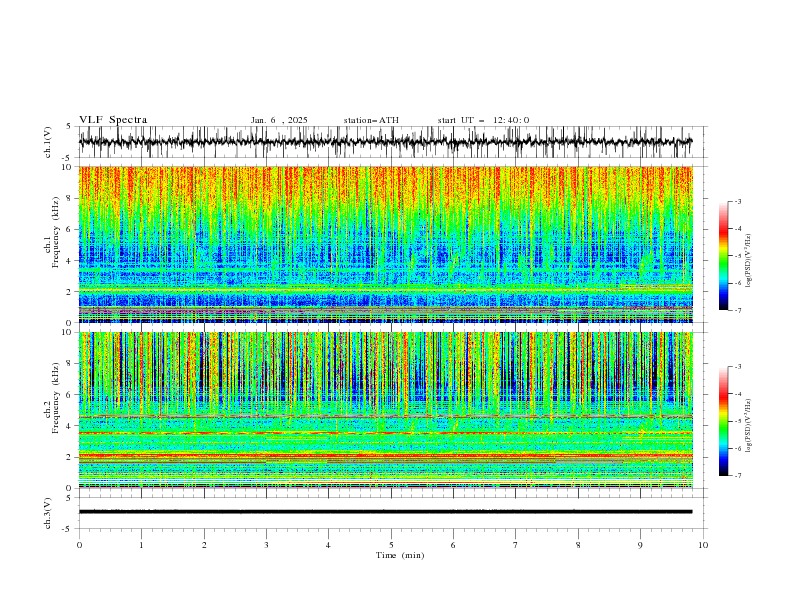Click time axis tick label '6'
This screenshot has width=792, height=612.
453,545
